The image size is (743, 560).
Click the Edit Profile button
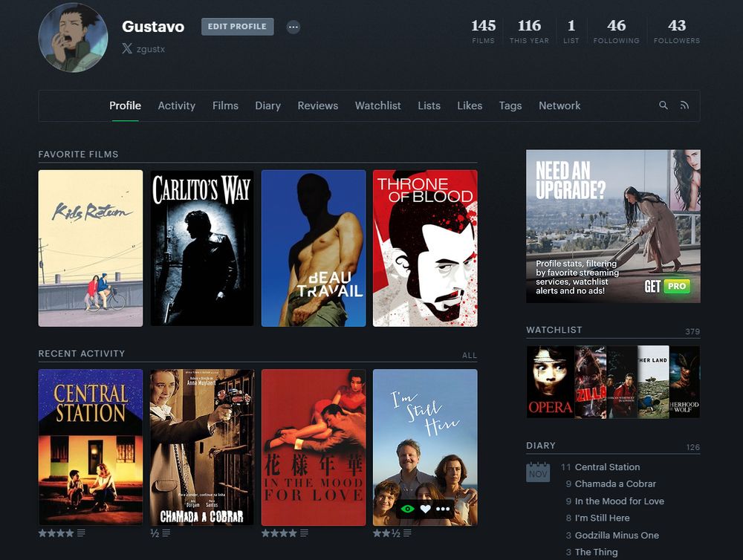(x=238, y=27)
